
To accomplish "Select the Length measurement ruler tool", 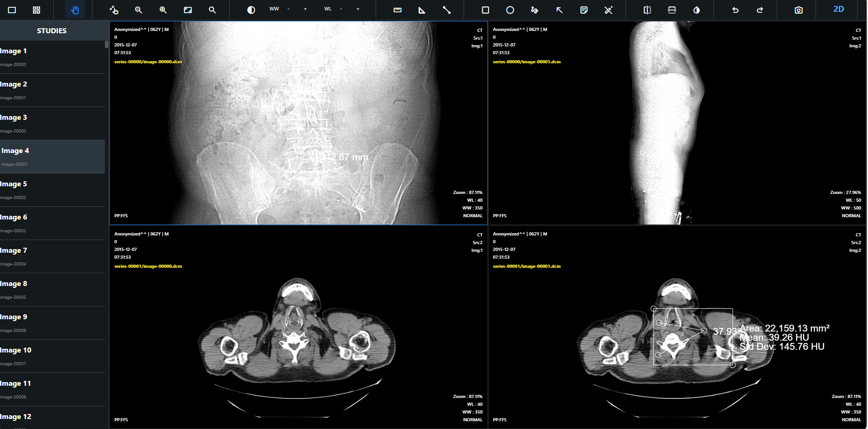I will point(397,10).
